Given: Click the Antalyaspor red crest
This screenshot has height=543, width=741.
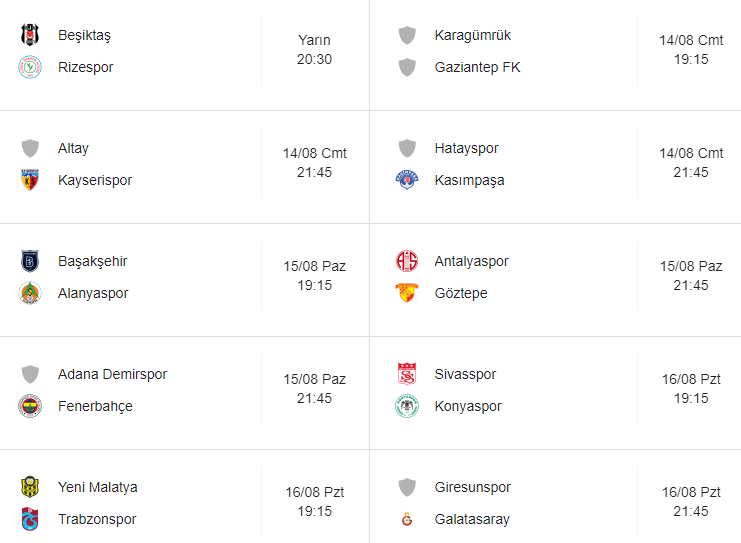Looking at the screenshot, I should [x=407, y=261].
